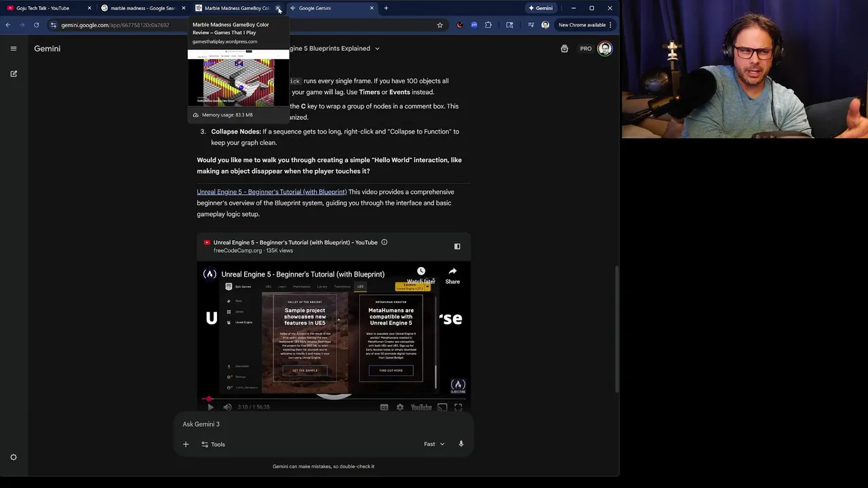Bookmark this page with the star icon

[x=439, y=25]
